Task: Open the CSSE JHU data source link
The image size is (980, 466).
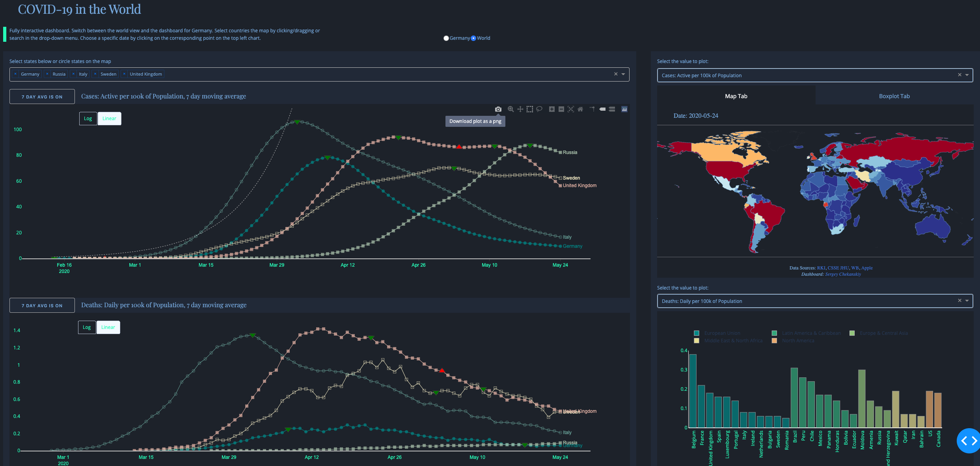Action: coord(838,268)
